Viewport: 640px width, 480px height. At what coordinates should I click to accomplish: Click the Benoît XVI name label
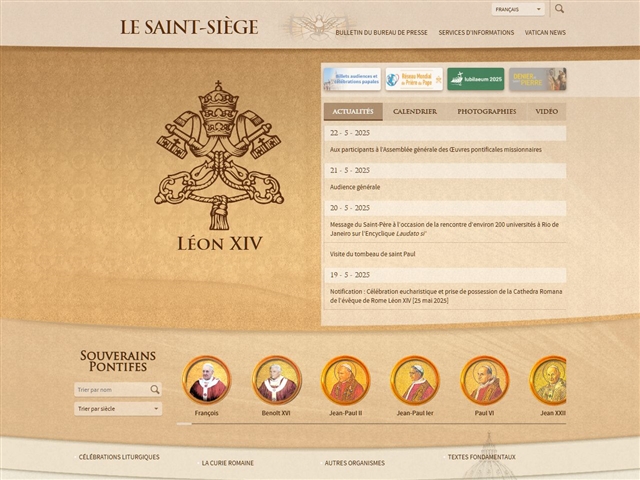tap(276, 413)
